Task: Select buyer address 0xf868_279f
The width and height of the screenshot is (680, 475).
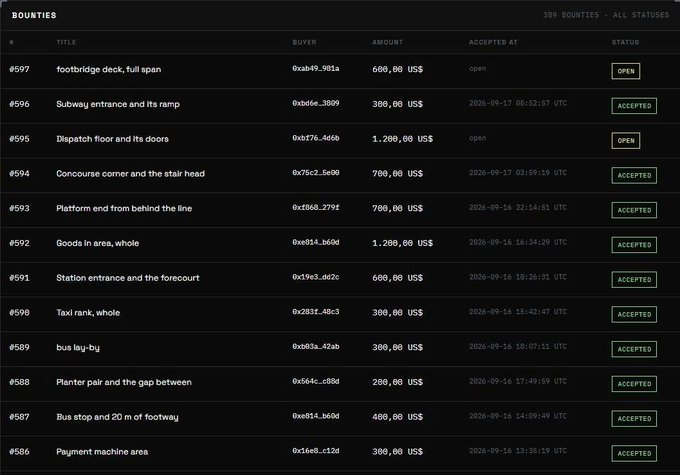Action: 316,207
